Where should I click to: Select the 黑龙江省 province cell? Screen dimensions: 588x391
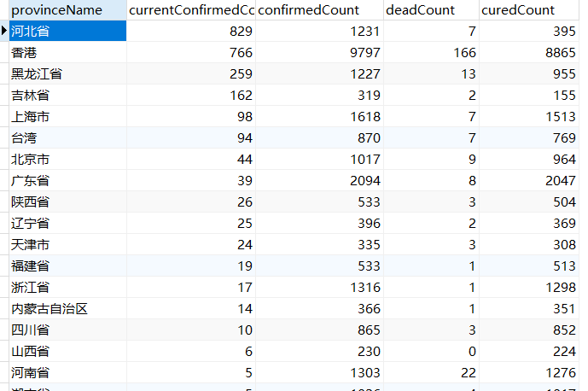click(68, 73)
